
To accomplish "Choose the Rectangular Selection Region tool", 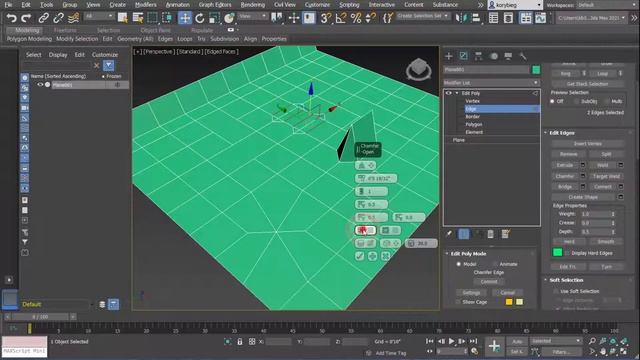I will (152, 18).
